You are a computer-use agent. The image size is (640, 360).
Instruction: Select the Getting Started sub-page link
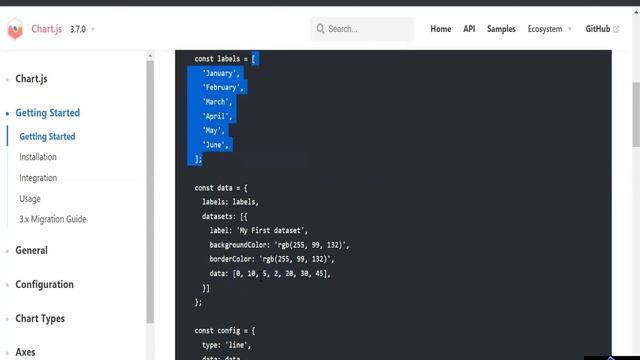47,136
